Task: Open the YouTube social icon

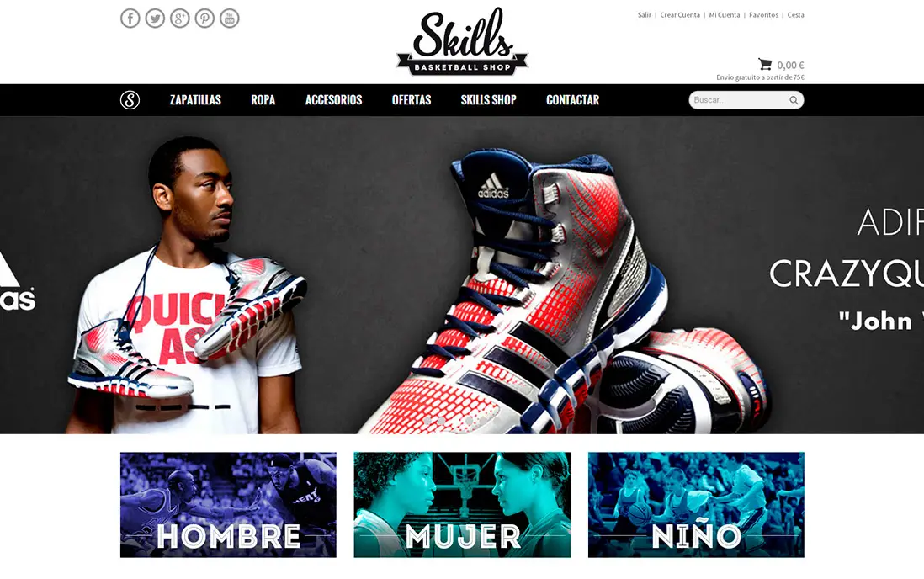Action: [229, 19]
